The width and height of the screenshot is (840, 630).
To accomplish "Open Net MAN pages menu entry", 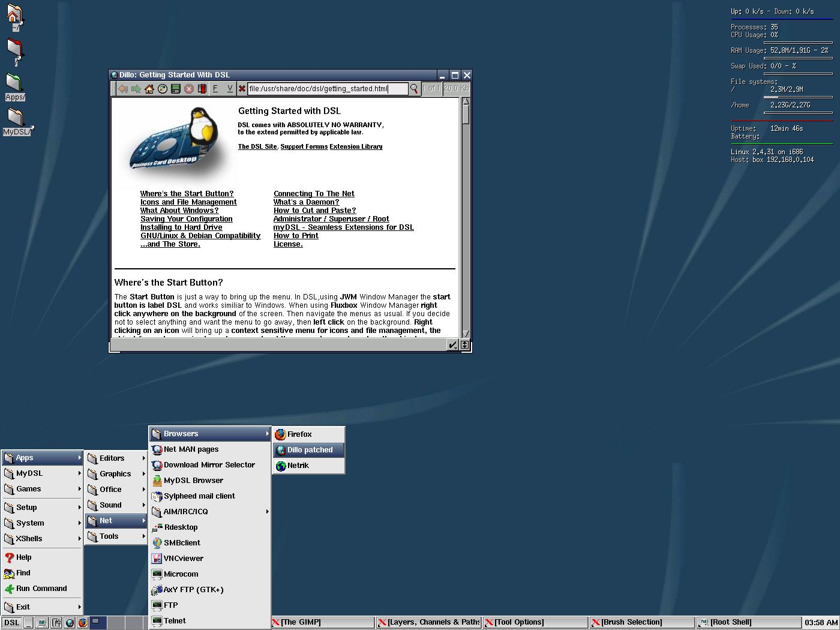I will point(210,449).
